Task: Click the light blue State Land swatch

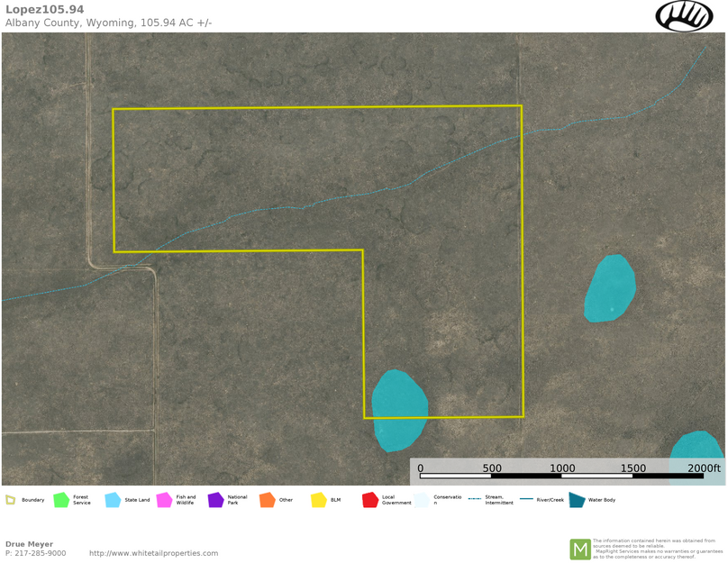Action: (x=113, y=500)
